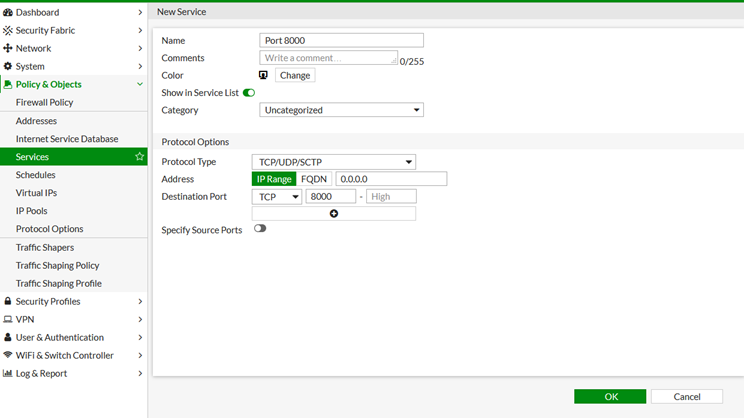Screen dimensions: 744x418
Task: Click the Dashboard gauge icon
Action: tap(8, 12)
